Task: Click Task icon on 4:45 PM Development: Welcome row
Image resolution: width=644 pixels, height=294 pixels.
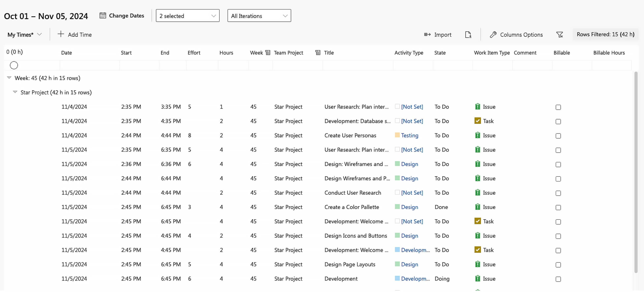Action: click(x=478, y=250)
